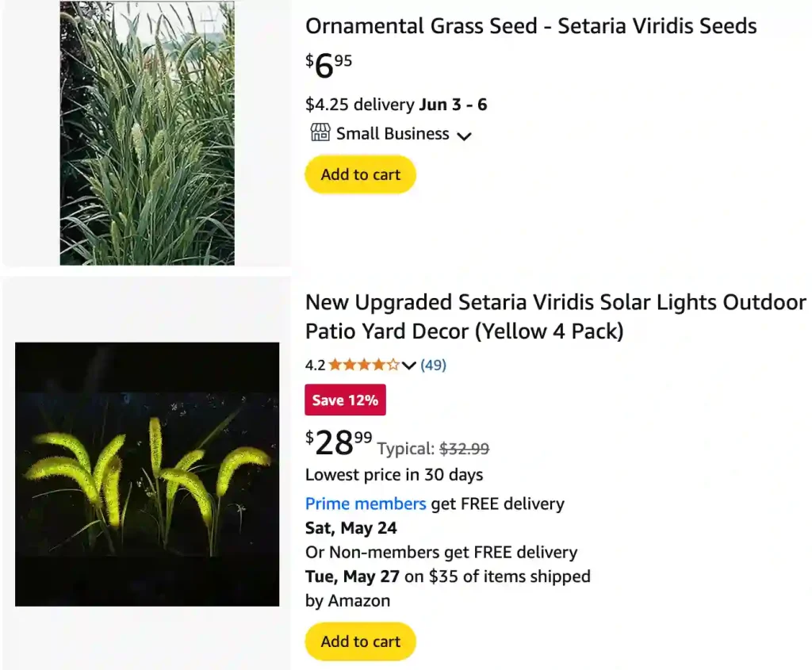Screen dimensions: 812x670
Task: View the 49 customer reviews
Action: (x=433, y=365)
